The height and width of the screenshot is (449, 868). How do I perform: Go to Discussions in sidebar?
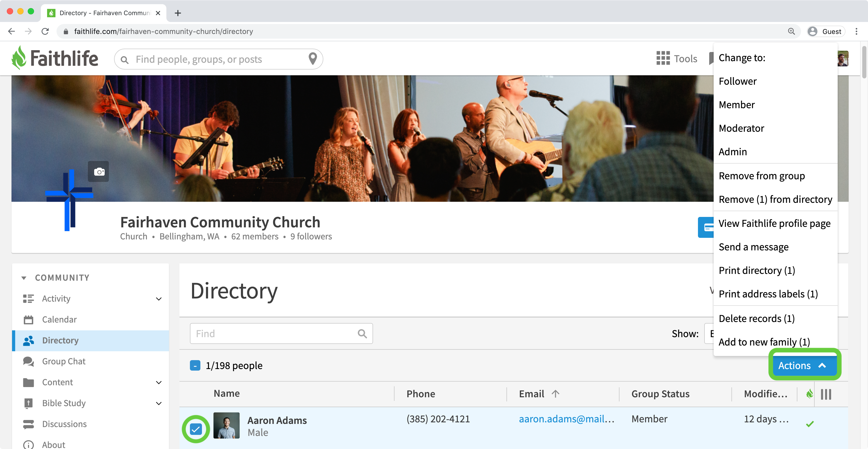click(64, 424)
